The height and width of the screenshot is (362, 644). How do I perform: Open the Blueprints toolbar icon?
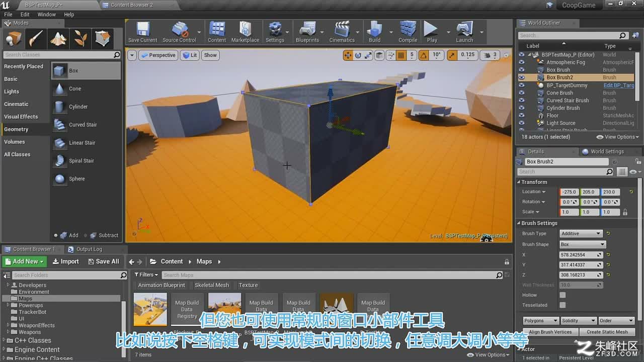(x=307, y=32)
